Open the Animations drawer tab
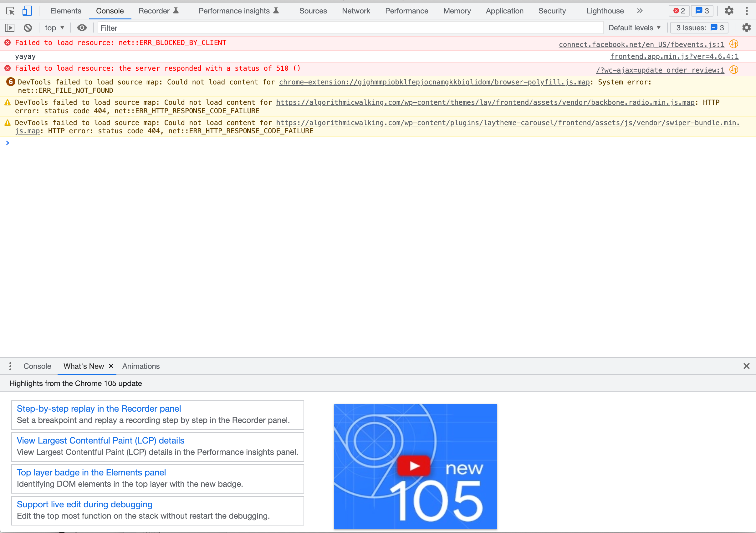 coord(140,366)
